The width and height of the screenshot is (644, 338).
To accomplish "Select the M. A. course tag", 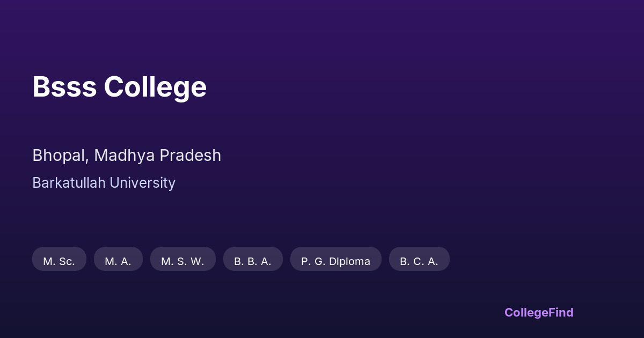I will click(x=118, y=261).
